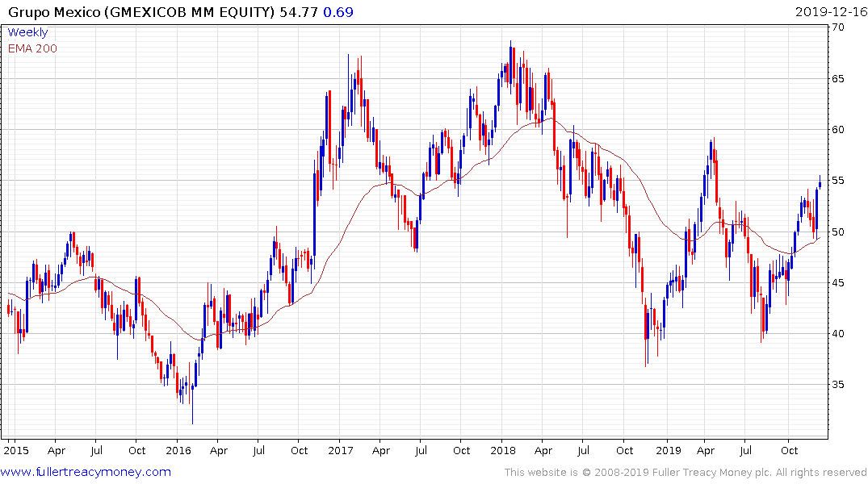
Task: Click the 70 price axis label
Action: point(838,27)
